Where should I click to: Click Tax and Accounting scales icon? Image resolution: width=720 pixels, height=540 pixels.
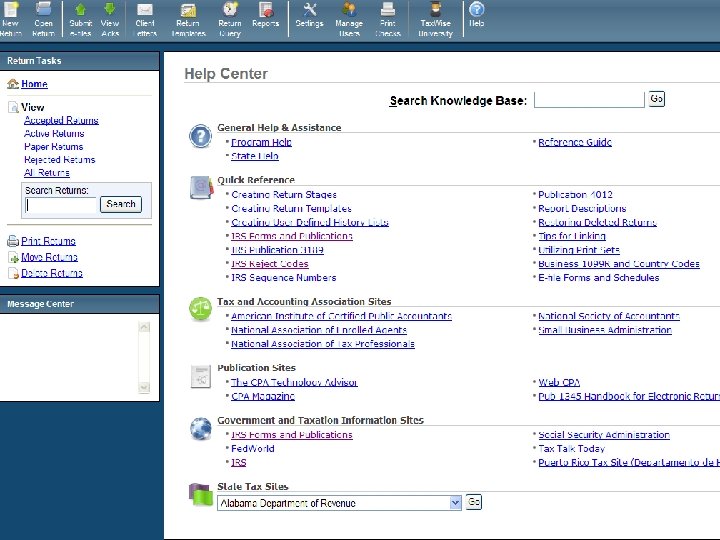point(201,309)
